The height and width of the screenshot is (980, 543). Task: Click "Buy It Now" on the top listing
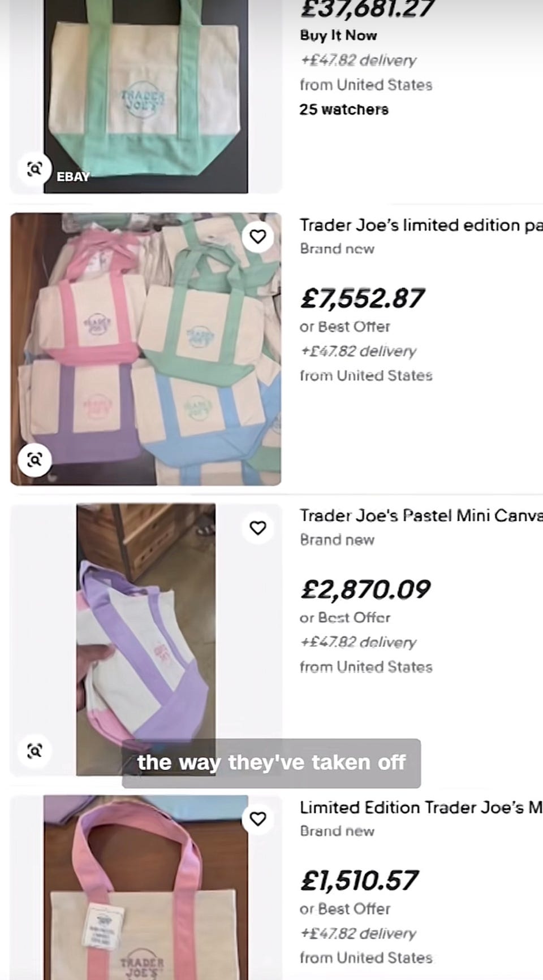pos(338,35)
